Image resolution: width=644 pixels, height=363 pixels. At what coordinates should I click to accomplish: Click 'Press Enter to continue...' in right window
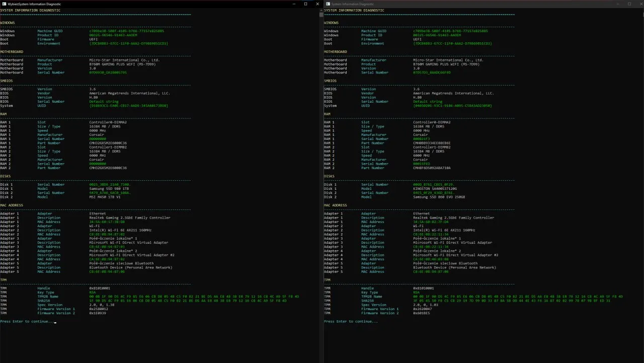click(351, 321)
